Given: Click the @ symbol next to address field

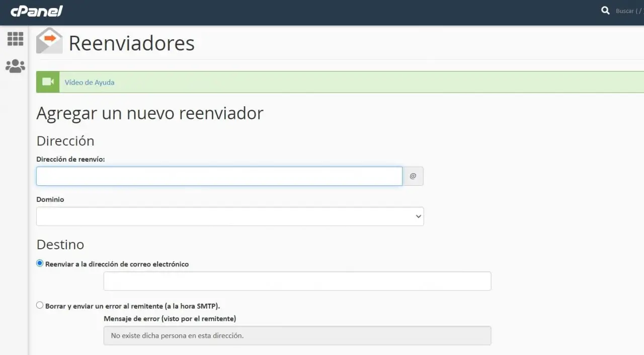Looking at the screenshot, I should tap(413, 176).
